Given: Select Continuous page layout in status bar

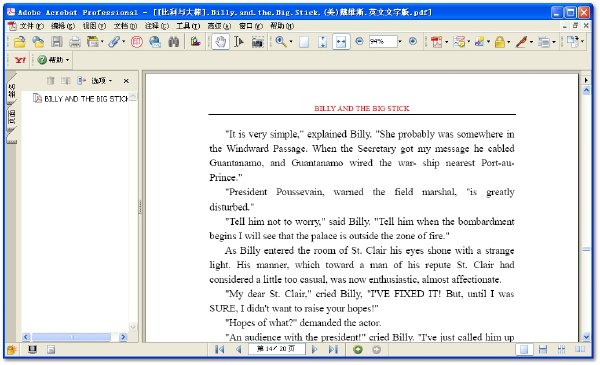Looking at the screenshot, I should tap(543, 349).
